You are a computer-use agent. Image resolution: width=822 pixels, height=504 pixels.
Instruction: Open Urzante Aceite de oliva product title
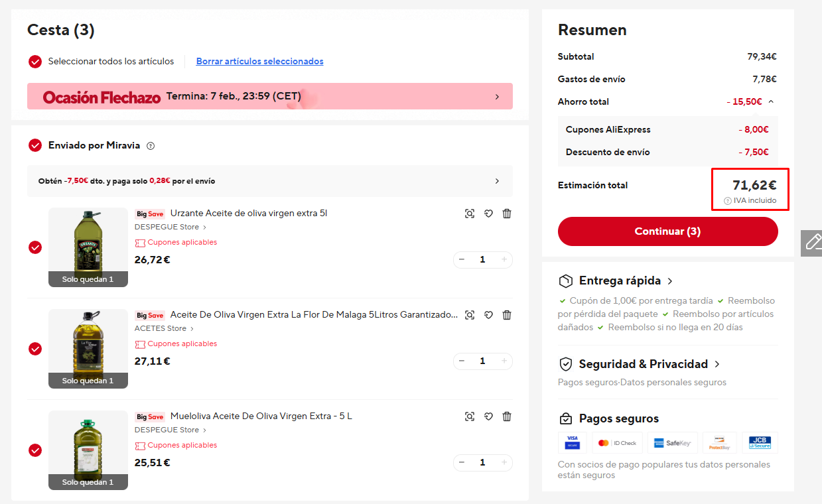tap(249, 214)
